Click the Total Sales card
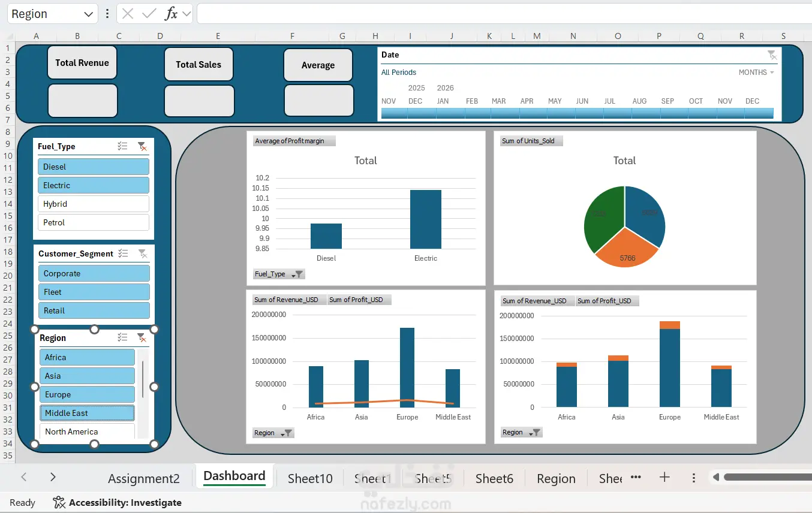This screenshot has width=812, height=513. click(x=199, y=64)
